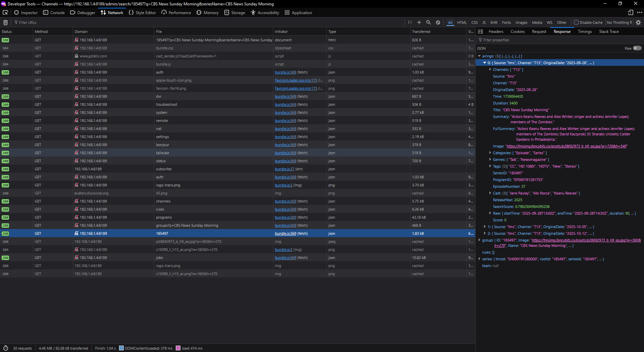Click the plus icon in the network toolbar
Image resolution: width=644 pixels, height=352 pixels.
(x=419, y=23)
